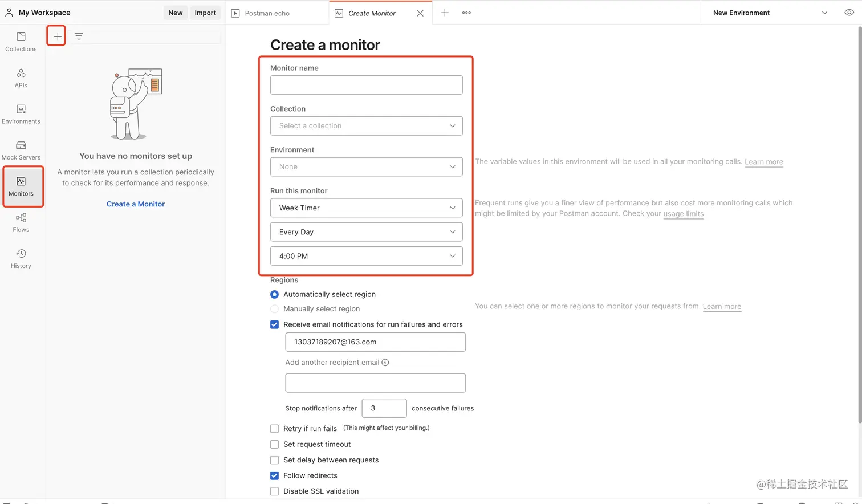Screen dimensions: 862x504
Task: Open the New Environment selector
Action: point(770,13)
